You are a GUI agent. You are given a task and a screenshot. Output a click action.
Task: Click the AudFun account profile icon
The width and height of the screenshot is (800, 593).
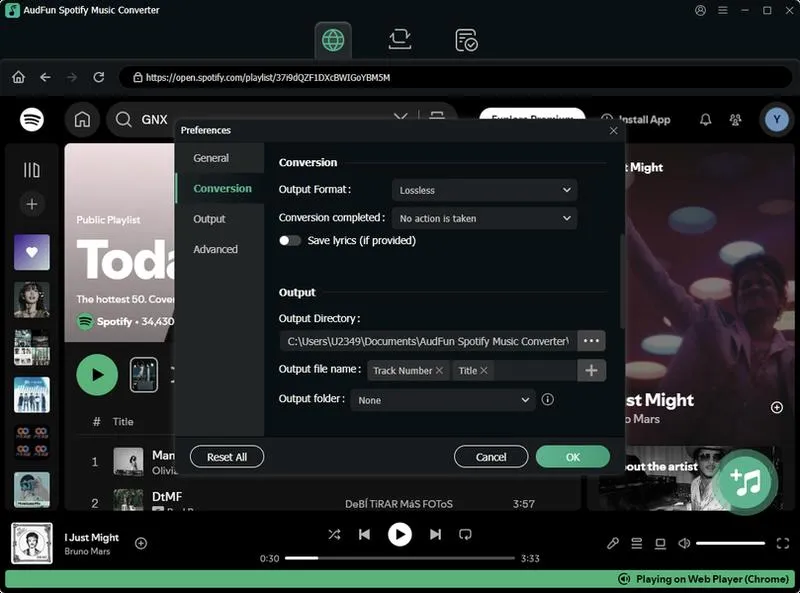[701, 10]
